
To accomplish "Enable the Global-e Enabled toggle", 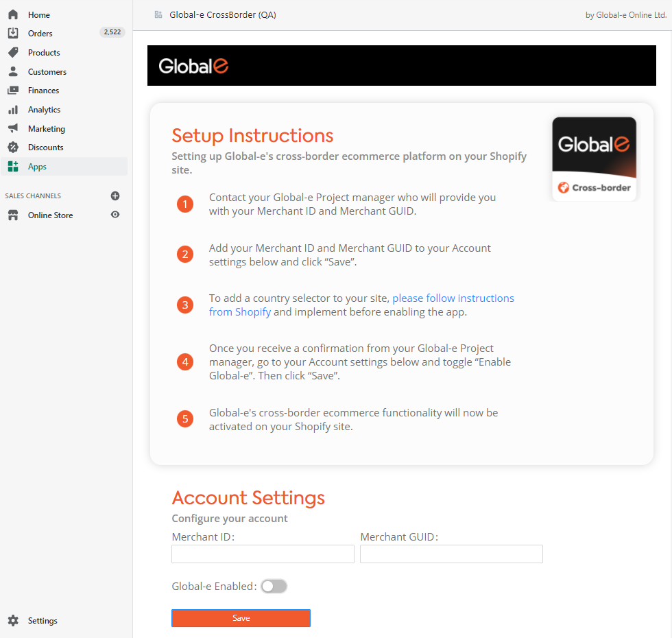I will (x=273, y=586).
